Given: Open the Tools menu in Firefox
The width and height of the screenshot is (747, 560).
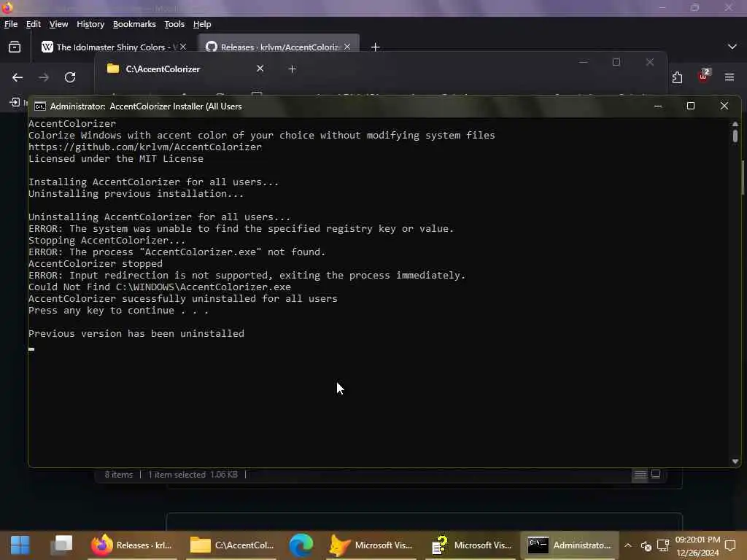Looking at the screenshot, I should click(x=174, y=24).
